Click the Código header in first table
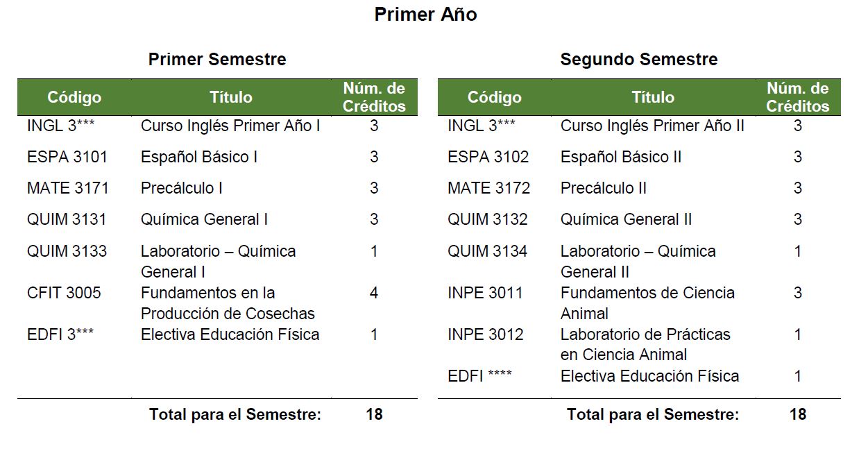The width and height of the screenshot is (868, 460). [x=74, y=98]
